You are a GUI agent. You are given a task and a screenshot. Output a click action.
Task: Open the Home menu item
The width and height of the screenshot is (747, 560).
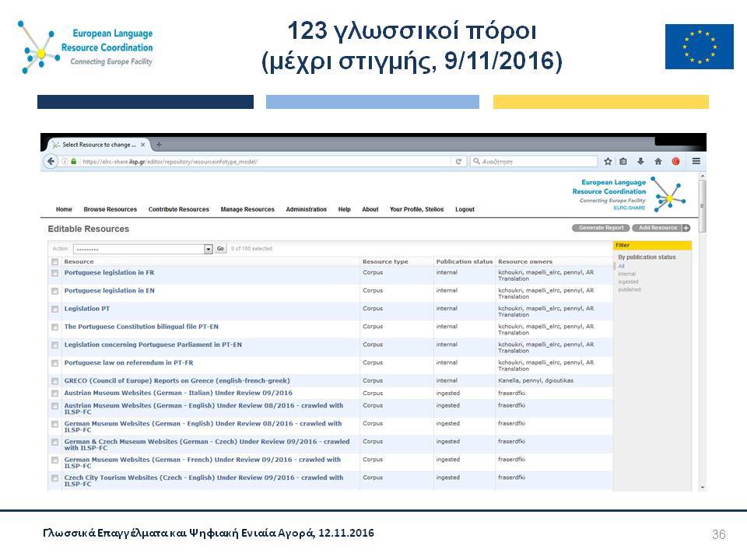pyautogui.click(x=64, y=209)
